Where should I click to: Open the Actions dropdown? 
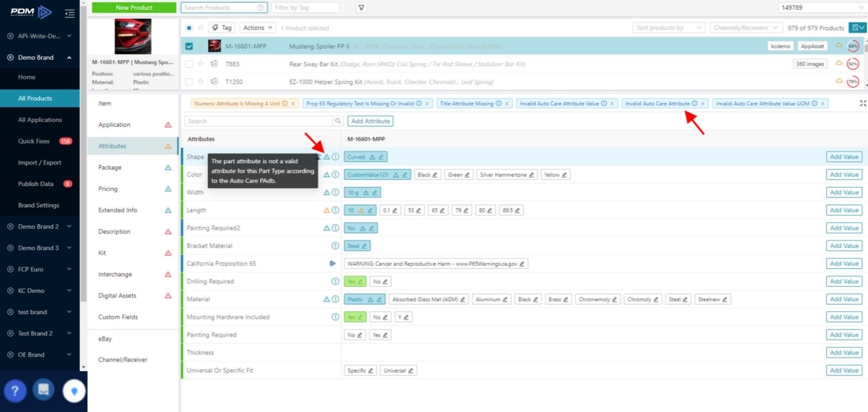[257, 28]
